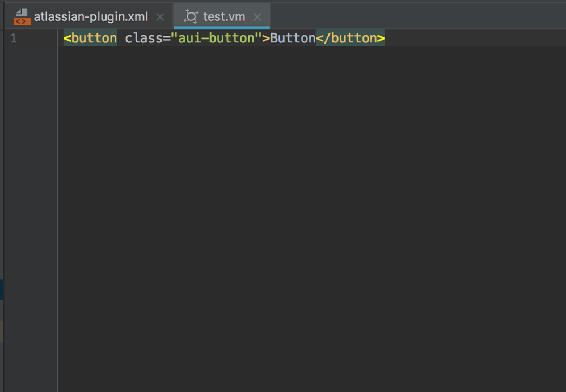Click the olive-colored stripe on the left edge
This screenshot has height=392, width=566.
(x=2, y=329)
